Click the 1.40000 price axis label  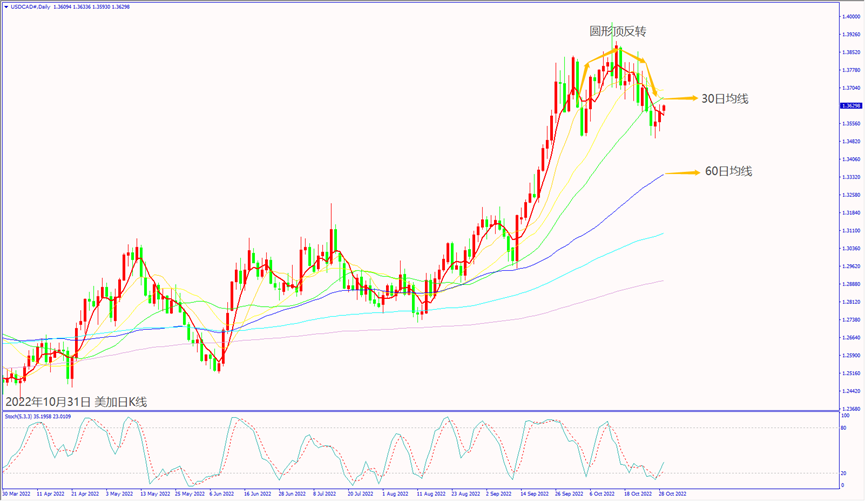tap(852, 17)
